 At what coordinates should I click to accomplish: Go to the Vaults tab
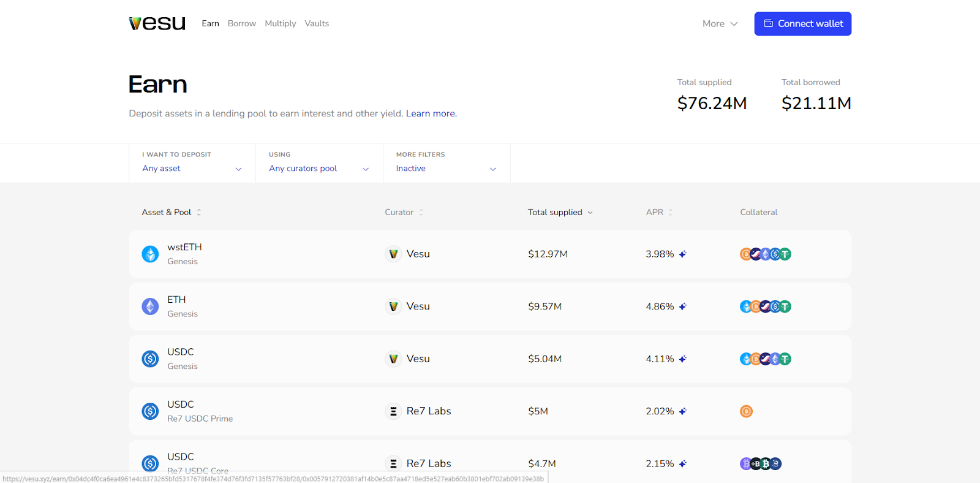pyautogui.click(x=317, y=23)
